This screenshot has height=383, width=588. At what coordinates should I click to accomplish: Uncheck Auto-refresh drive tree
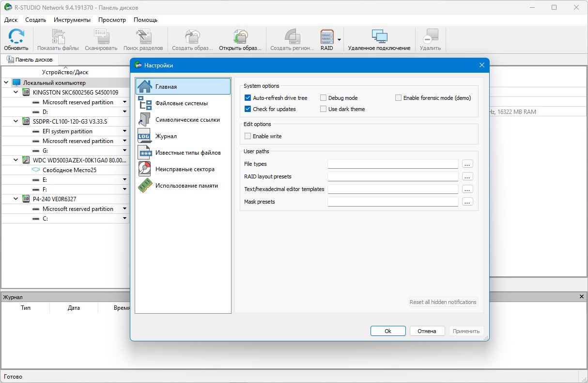point(248,97)
